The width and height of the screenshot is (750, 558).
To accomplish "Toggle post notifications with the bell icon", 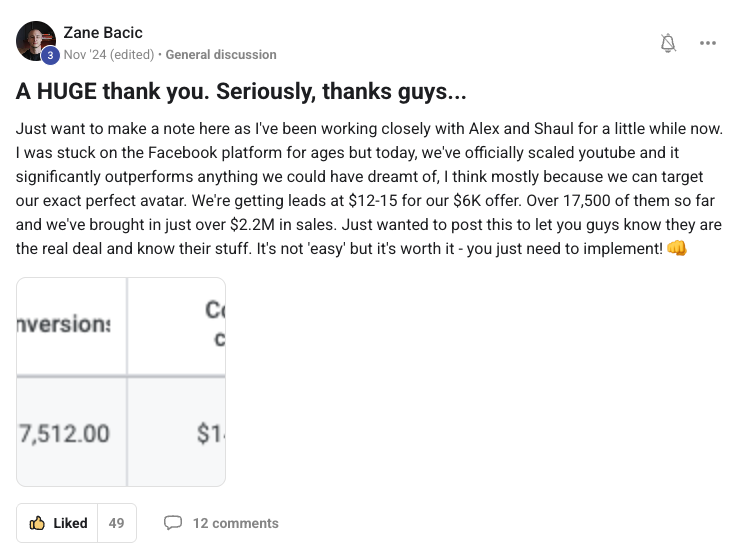I will (x=668, y=43).
